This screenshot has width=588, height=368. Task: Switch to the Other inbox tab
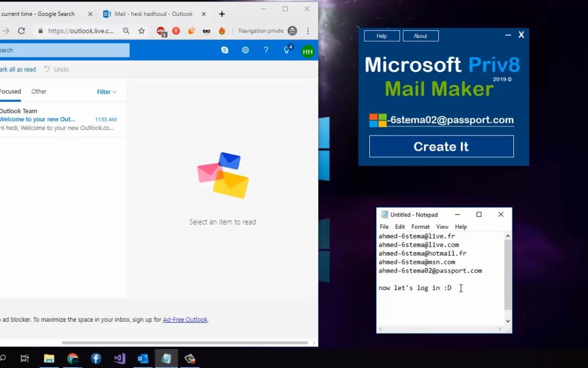(x=38, y=91)
